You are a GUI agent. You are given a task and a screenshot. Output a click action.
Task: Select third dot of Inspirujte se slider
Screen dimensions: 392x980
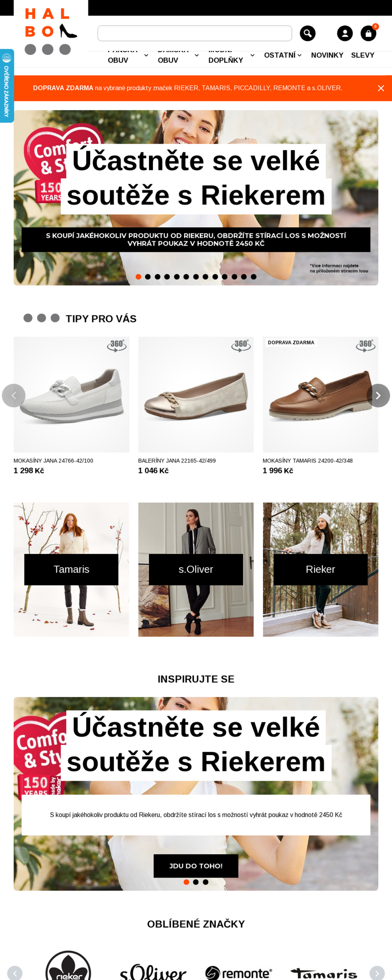pyautogui.click(x=206, y=882)
